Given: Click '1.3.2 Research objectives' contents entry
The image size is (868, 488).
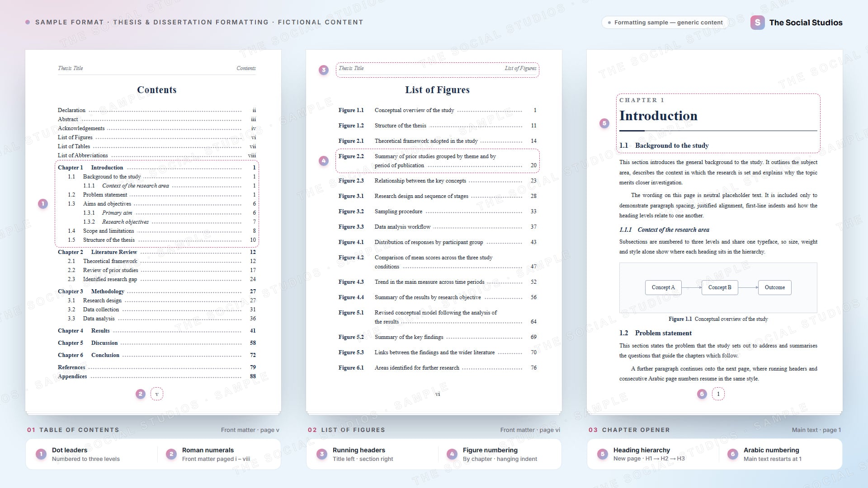Looking at the screenshot, I should (170, 222).
